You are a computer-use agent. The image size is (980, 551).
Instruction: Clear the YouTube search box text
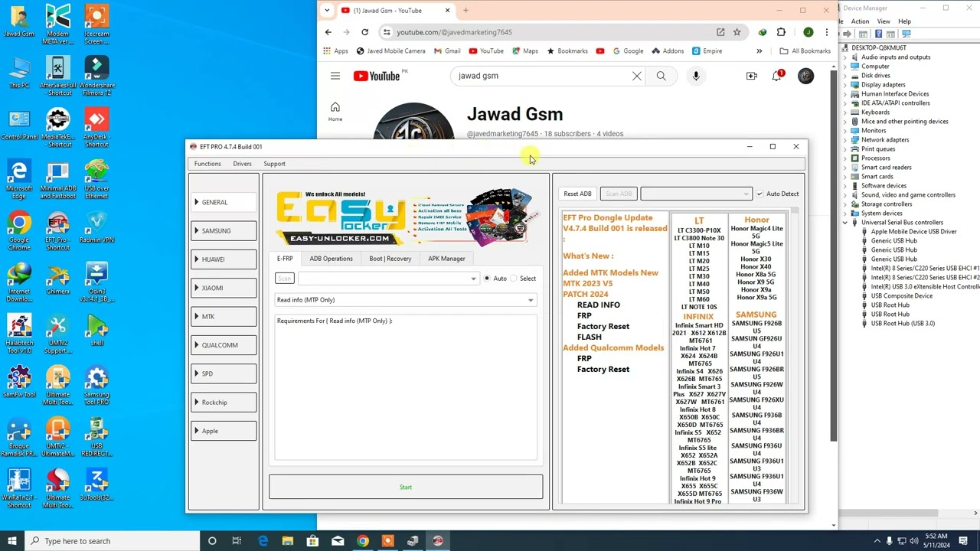(x=636, y=76)
